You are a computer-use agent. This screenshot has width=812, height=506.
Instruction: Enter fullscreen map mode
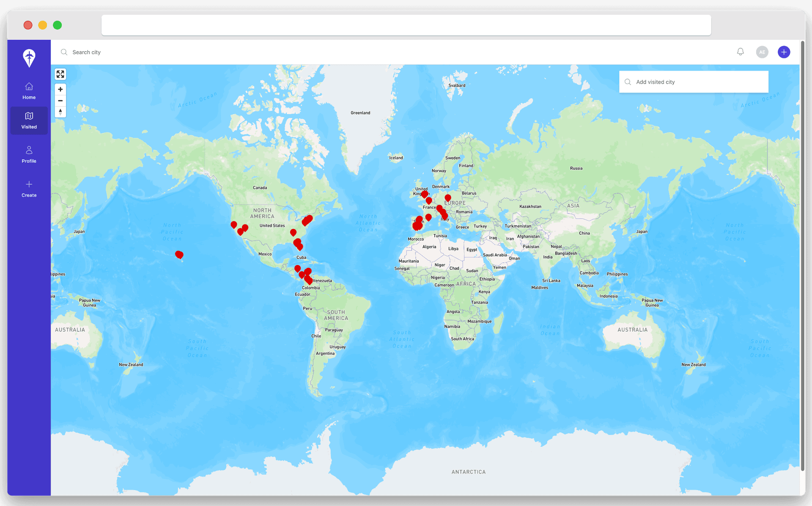pos(60,74)
